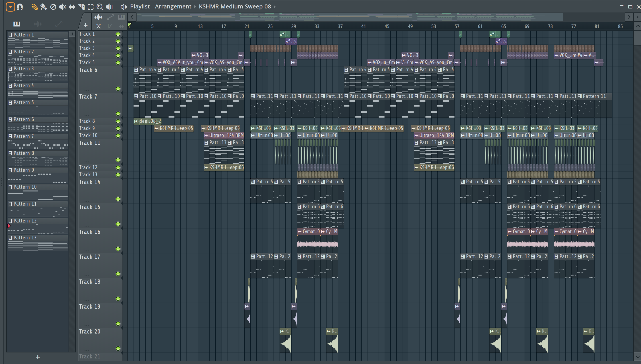Open the Playlist - Arrangement breadcrumb menu
Image resolution: width=641 pixels, height=364 pixels.
pyautogui.click(x=160, y=6)
